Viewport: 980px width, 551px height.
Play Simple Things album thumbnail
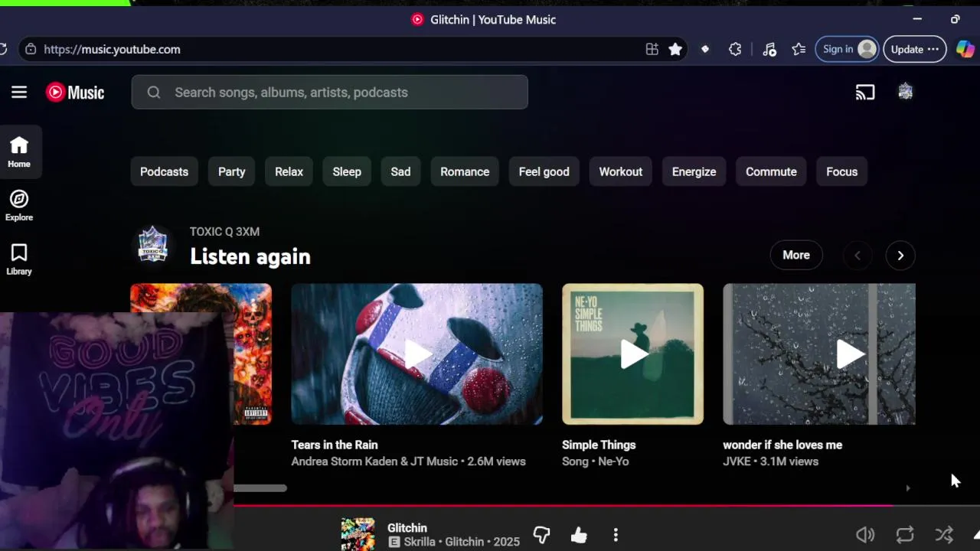pyautogui.click(x=632, y=354)
